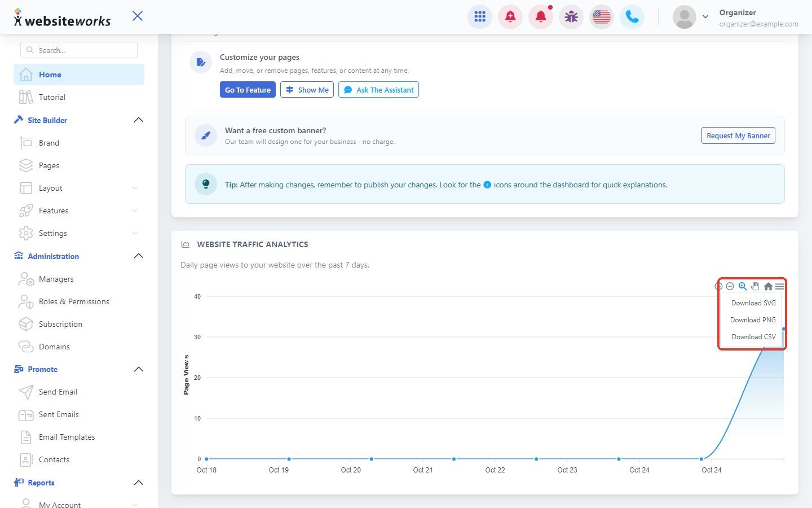Expand the Settings submenu
Screen dimensions: 812x508
pyautogui.click(x=135, y=233)
